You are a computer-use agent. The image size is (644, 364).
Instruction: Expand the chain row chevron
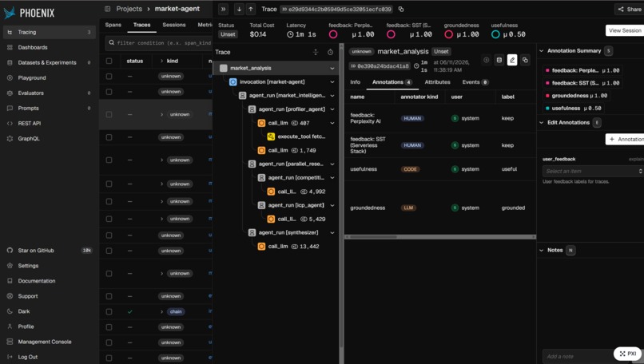161,311
